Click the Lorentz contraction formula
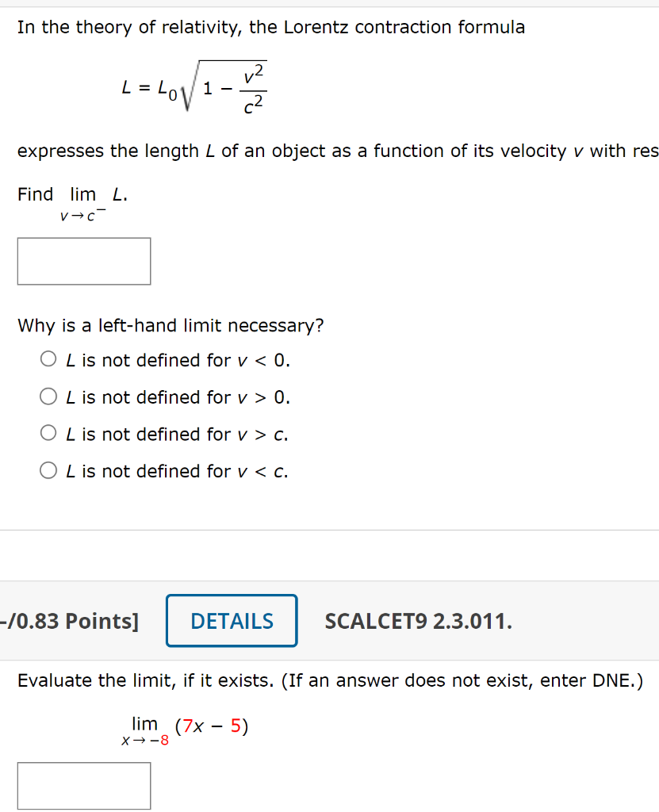Image resolution: width=659 pixels, height=812 pixels. (194, 86)
